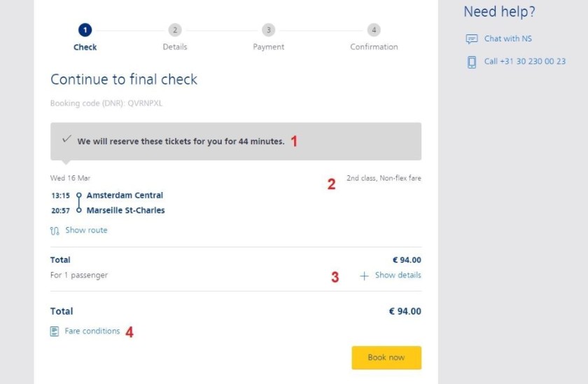
Task: Select the Confirmation step label
Action: tap(374, 47)
